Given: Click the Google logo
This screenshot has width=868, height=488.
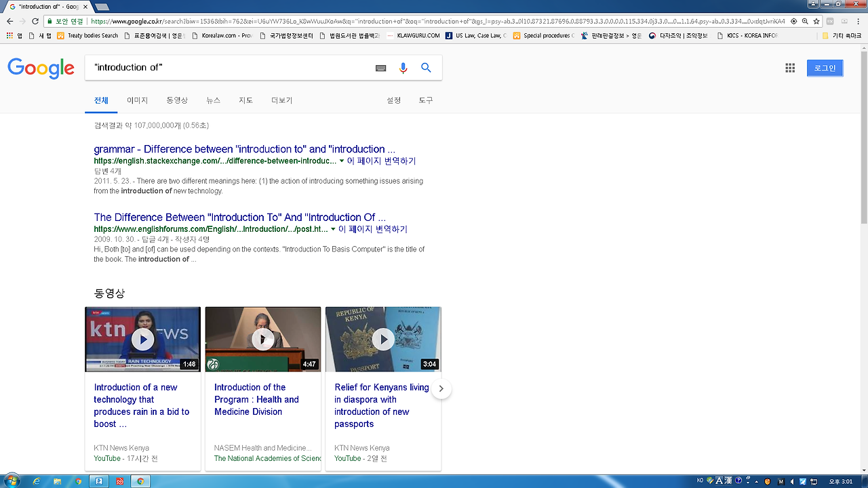Looking at the screenshot, I should pyautogui.click(x=41, y=68).
